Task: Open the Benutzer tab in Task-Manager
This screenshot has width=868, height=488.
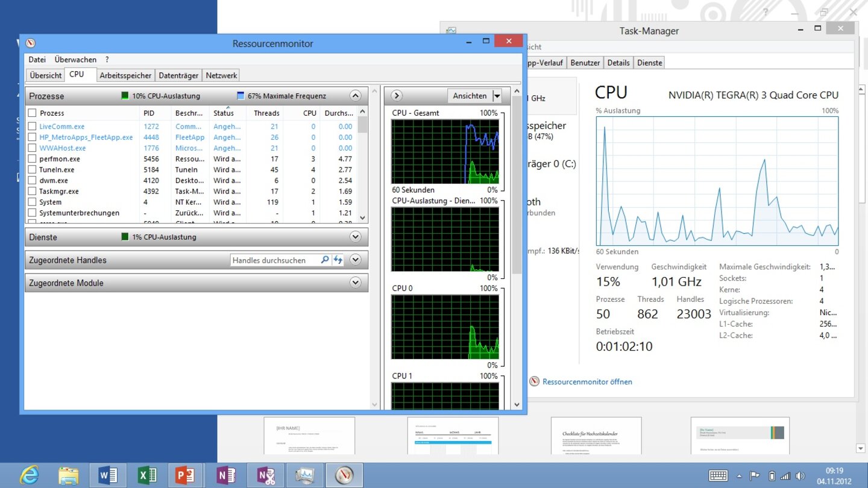Action: point(585,63)
